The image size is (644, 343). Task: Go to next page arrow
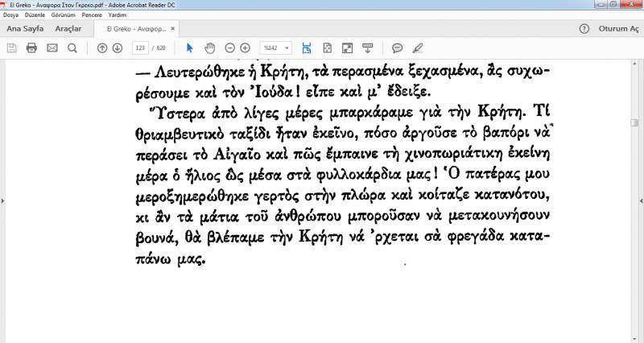(118, 48)
